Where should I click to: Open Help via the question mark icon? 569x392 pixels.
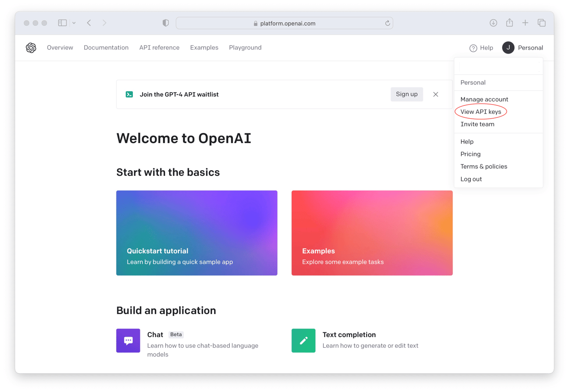pyautogui.click(x=473, y=48)
